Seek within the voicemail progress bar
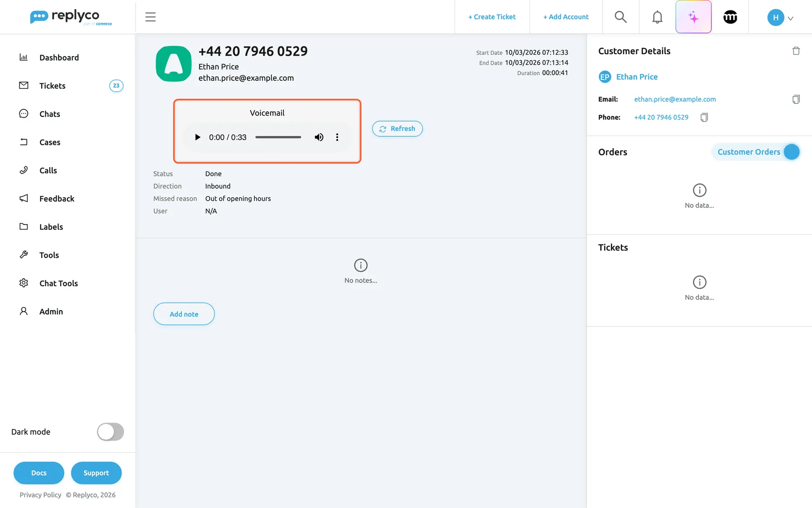The height and width of the screenshot is (508, 812). (278, 137)
